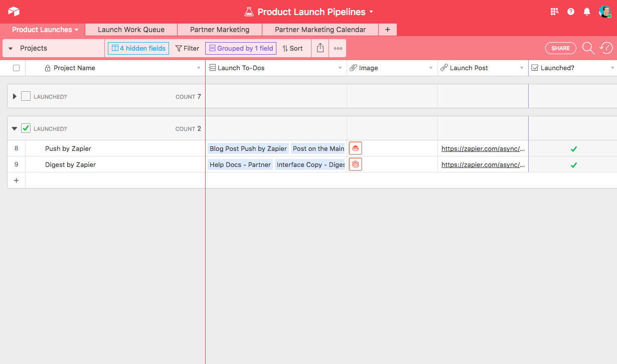Open the user profile avatar
The width and height of the screenshot is (617, 364).
[604, 12]
